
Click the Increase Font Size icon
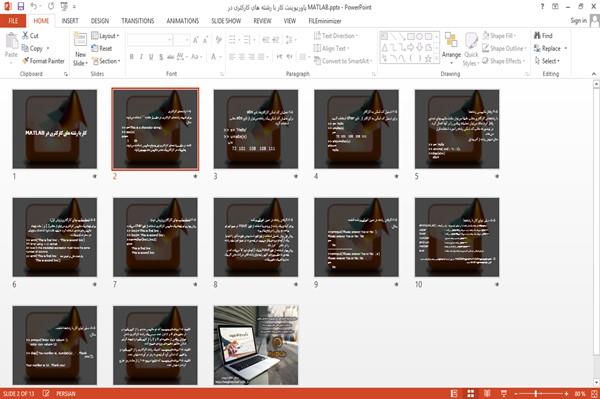coord(196,40)
